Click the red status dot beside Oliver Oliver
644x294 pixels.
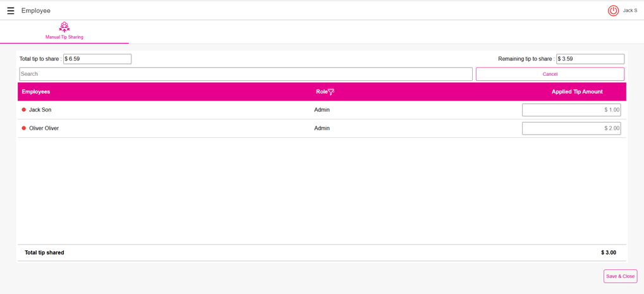24,128
